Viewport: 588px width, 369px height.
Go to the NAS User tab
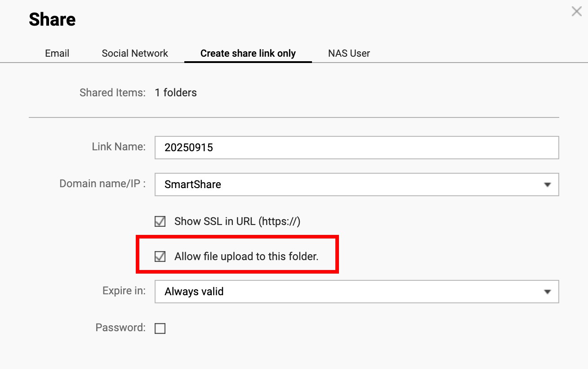pyautogui.click(x=349, y=54)
